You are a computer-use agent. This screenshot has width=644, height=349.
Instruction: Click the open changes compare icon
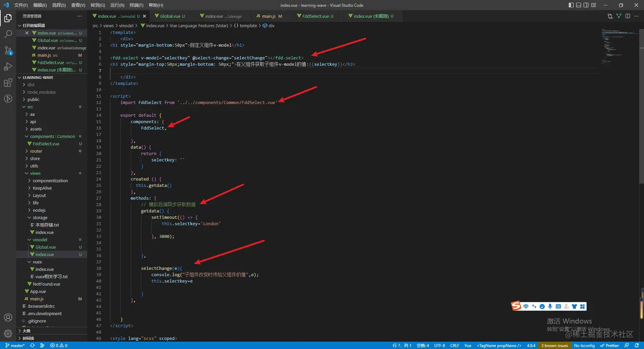click(610, 16)
